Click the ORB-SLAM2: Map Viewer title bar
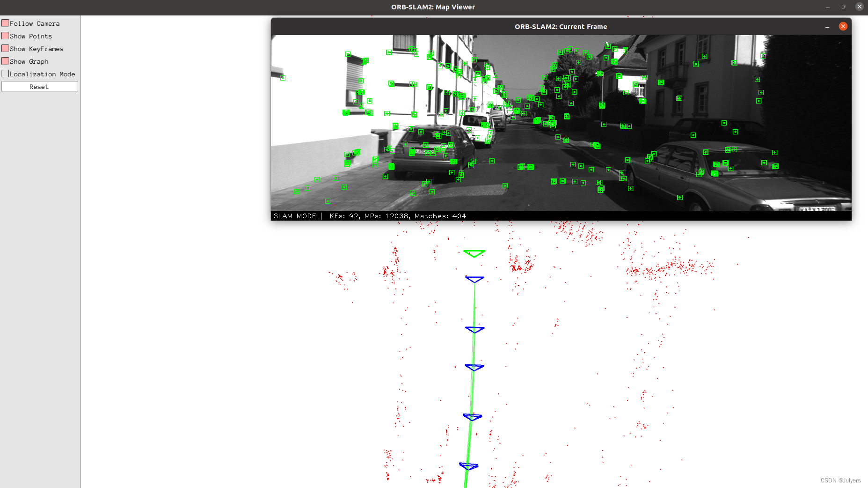 coord(433,7)
